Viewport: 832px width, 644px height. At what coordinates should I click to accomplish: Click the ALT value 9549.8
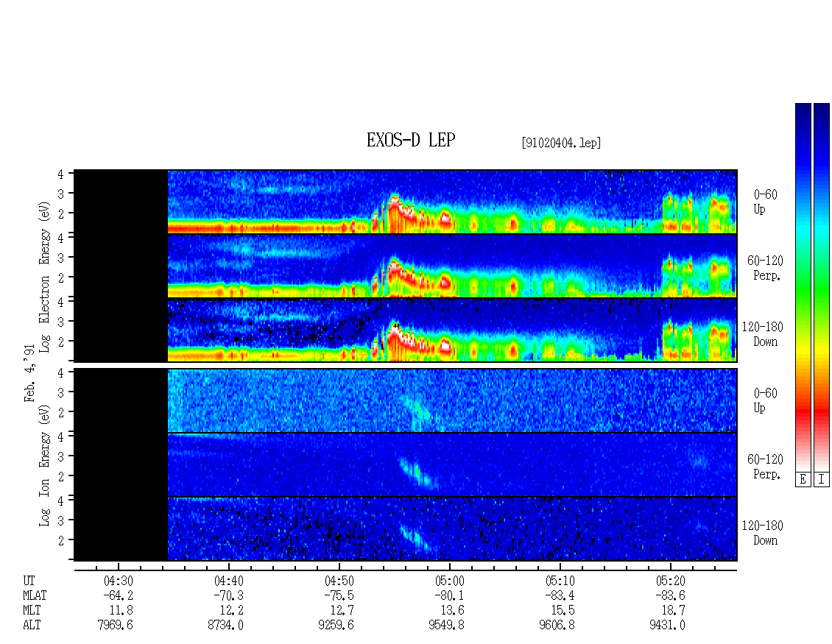(x=446, y=626)
